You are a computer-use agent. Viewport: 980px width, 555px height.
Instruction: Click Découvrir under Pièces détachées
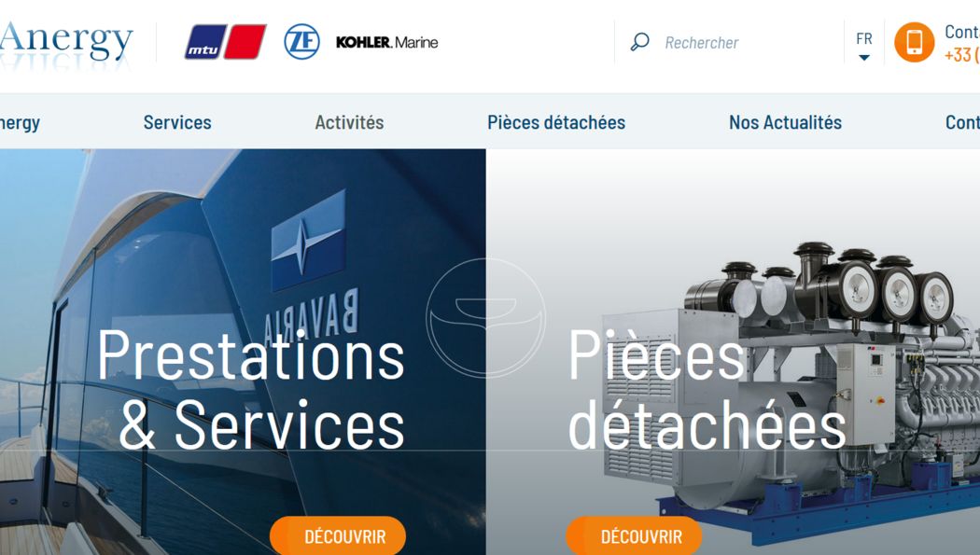coord(635,535)
